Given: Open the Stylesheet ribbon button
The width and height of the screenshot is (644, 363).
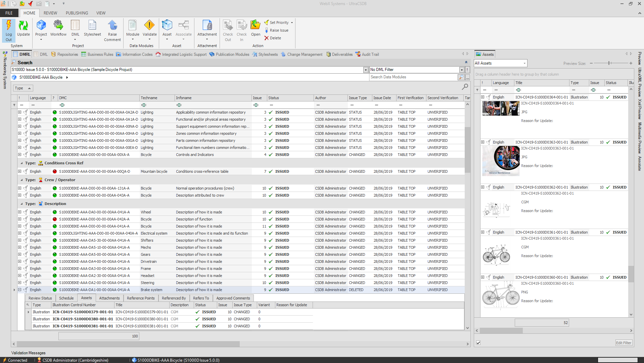Looking at the screenshot, I should click(92, 28).
